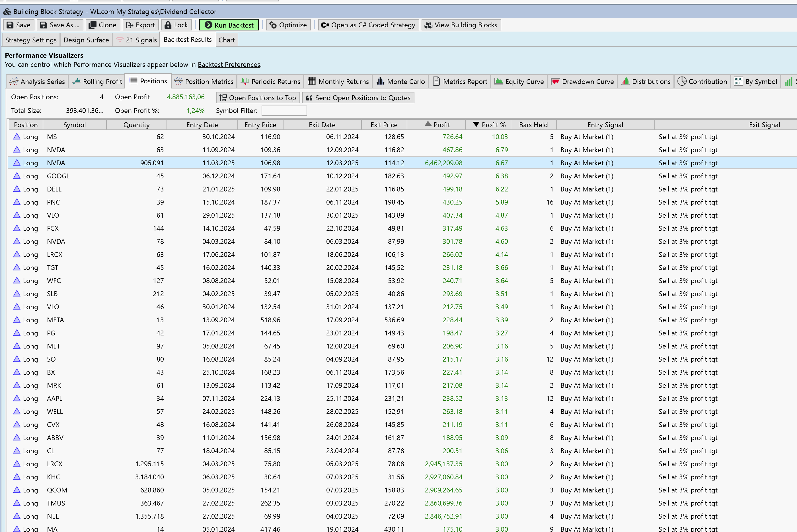Open Metrics Report visualizer
Viewport: 797px width, 532px height.
[460, 81]
